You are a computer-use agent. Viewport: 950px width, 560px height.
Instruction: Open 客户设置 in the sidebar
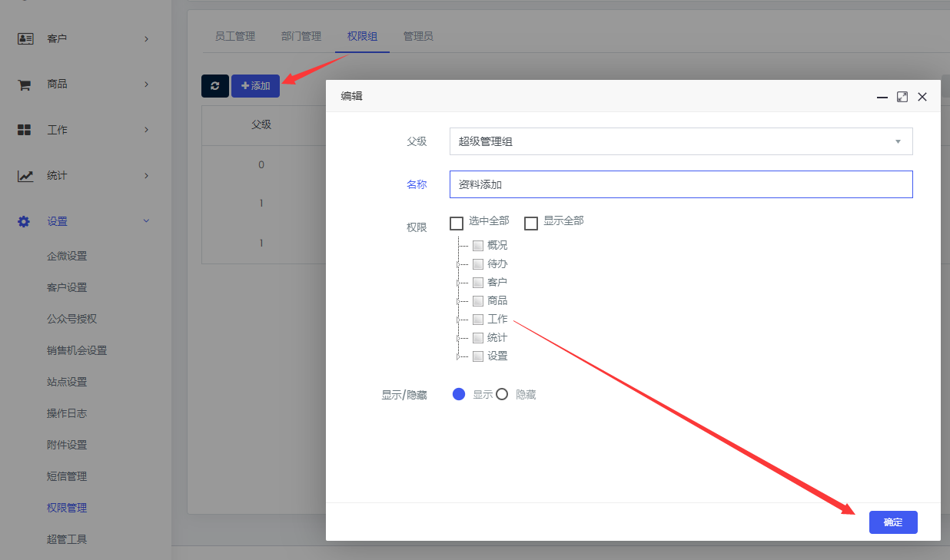coord(67,287)
